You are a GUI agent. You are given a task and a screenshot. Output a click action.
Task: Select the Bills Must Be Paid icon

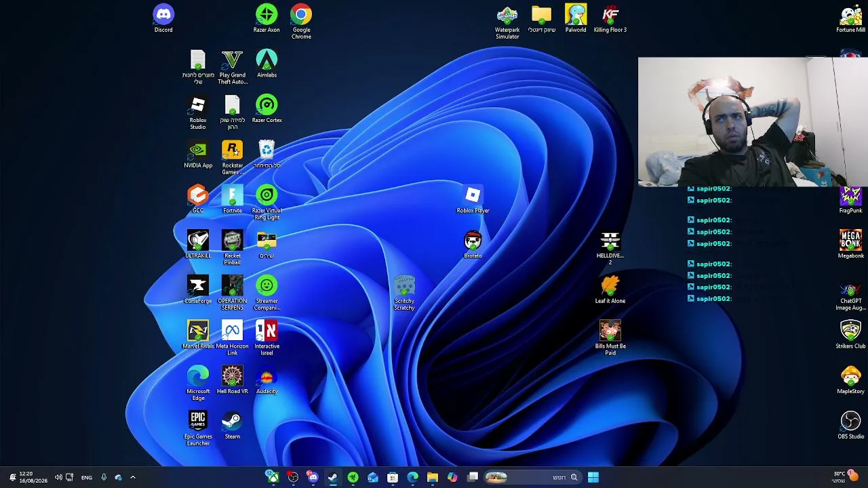[x=610, y=339]
